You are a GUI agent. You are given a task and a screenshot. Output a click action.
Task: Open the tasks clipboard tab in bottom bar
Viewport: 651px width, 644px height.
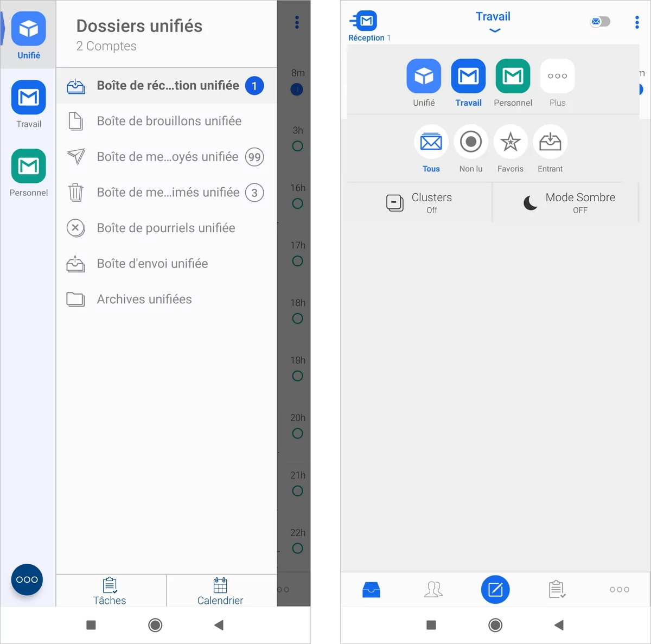click(x=557, y=589)
